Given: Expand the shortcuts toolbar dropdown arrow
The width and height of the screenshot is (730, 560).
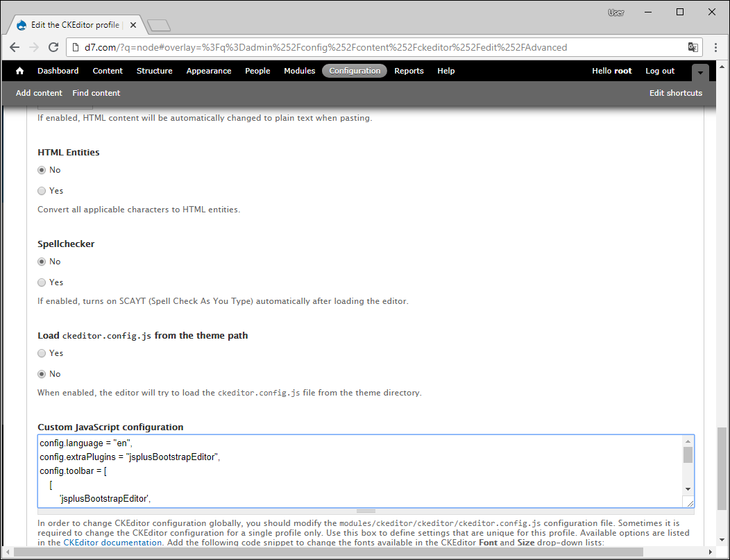Looking at the screenshot, I should point(700,73).
